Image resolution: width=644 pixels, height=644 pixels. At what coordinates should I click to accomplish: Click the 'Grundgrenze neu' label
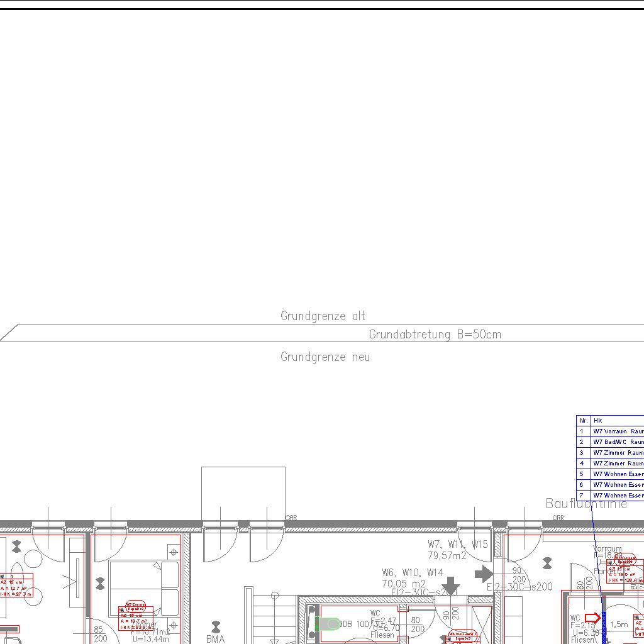point(325,357)
